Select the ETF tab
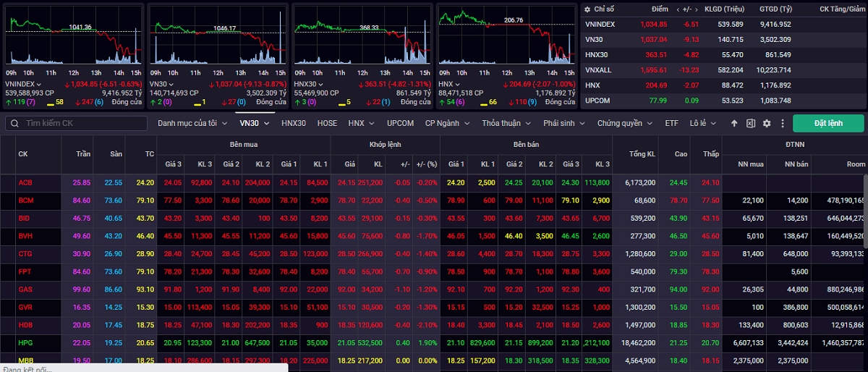Viewport: 868px width, 372px height. tap(672, 123)
